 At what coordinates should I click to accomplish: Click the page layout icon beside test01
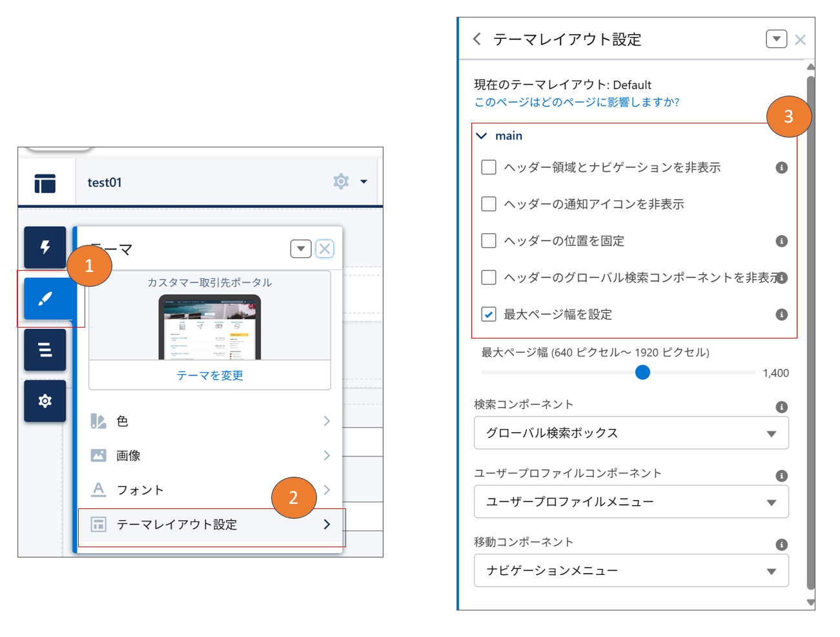click(x=45, y=183)
